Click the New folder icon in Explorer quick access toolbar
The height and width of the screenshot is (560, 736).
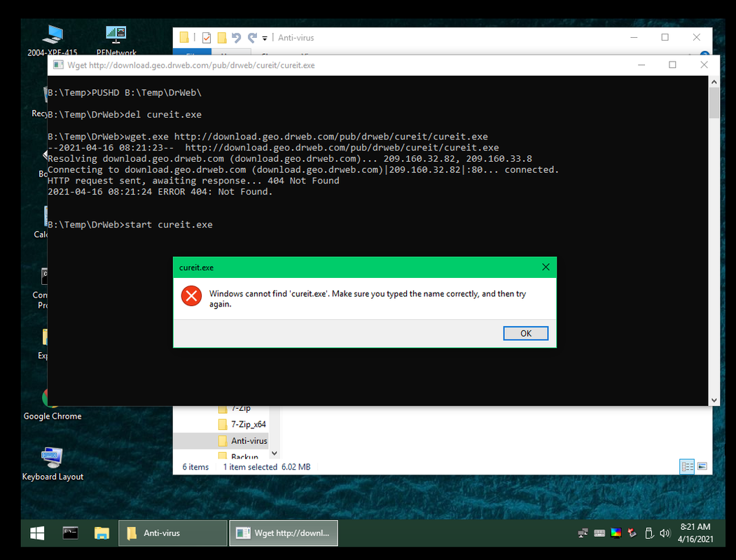[222, 38]
